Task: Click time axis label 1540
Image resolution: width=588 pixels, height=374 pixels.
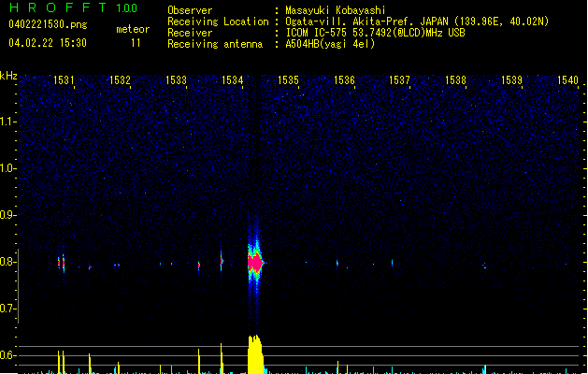Action: [x=567, y=80]
